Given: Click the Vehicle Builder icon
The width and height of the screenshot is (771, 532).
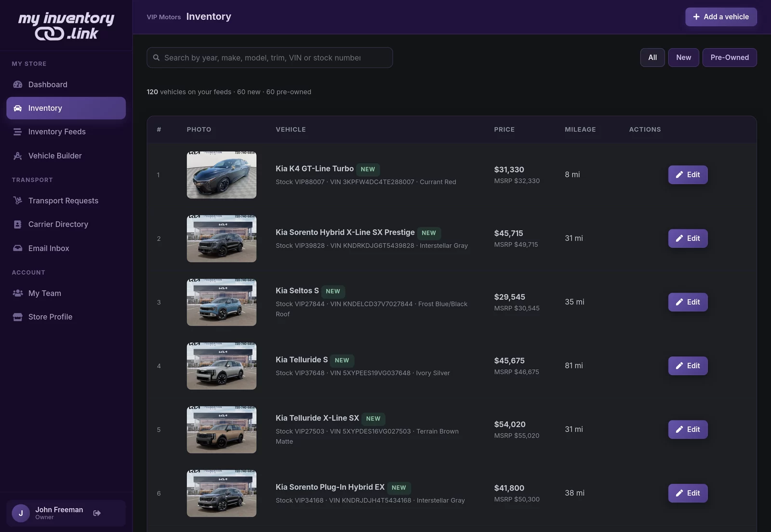Looking at the screenshot, I should tap(18, 156).
